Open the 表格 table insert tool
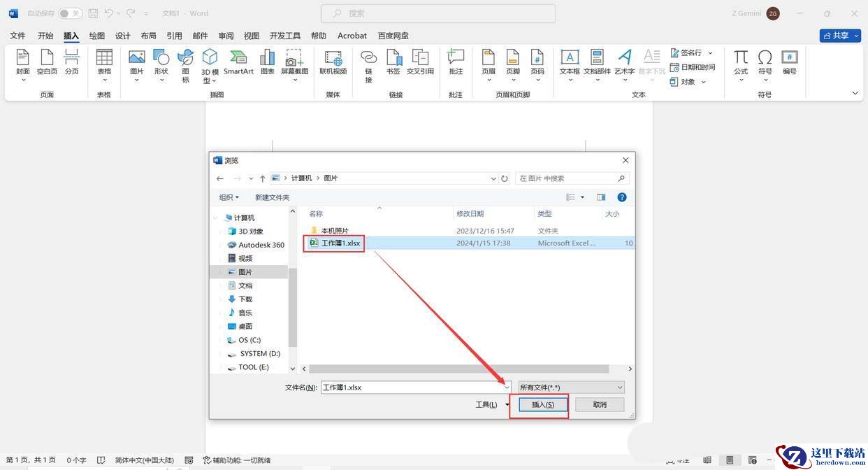The height and width of the screenshot is (470, 868). pos(104,65)
